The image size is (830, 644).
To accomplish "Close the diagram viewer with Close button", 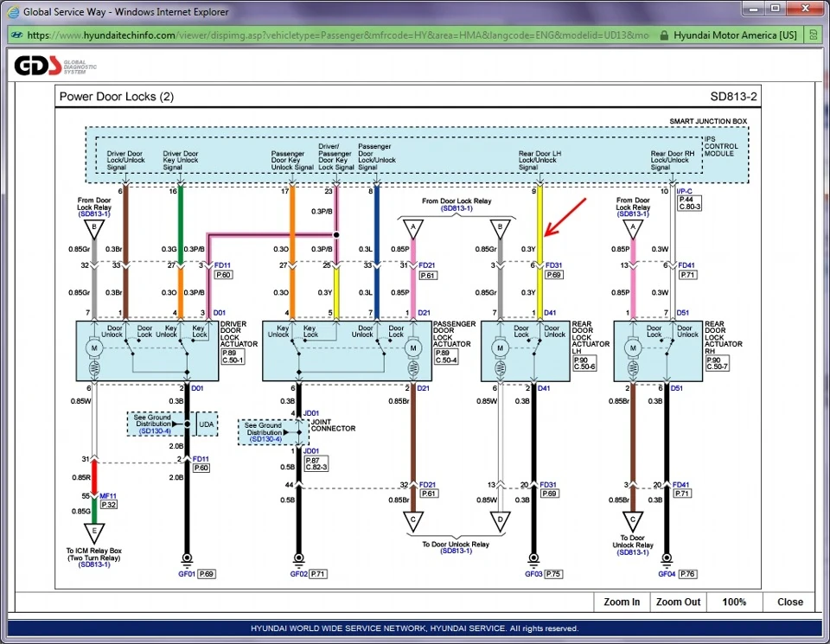I will coord(789,603).
